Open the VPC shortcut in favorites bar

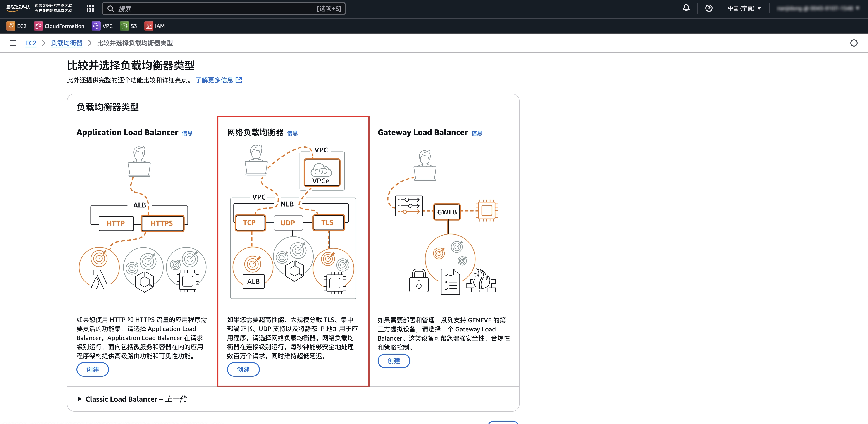pos(103,26)
